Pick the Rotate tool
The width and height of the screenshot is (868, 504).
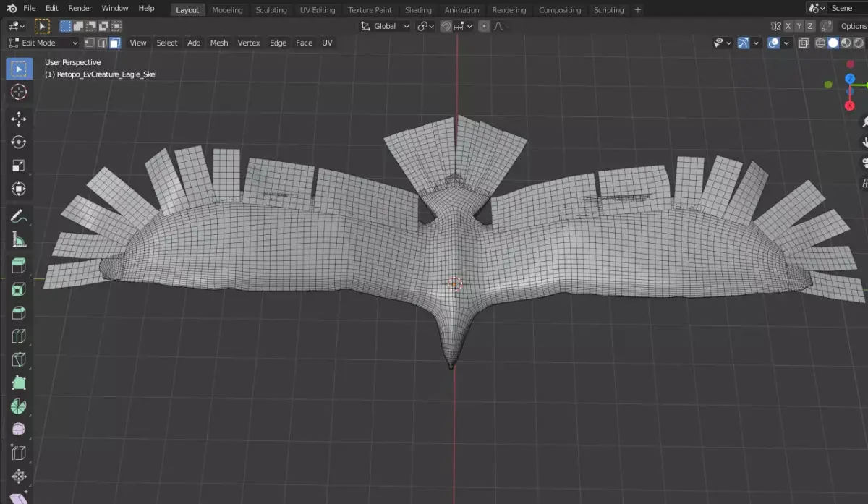[x=19, y=142]
